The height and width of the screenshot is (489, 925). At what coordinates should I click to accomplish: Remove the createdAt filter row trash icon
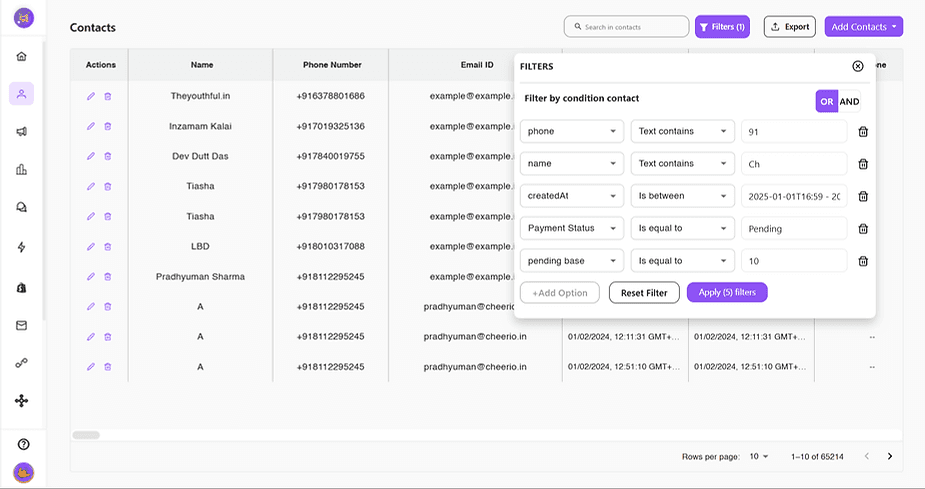click(x=863, y=196)
